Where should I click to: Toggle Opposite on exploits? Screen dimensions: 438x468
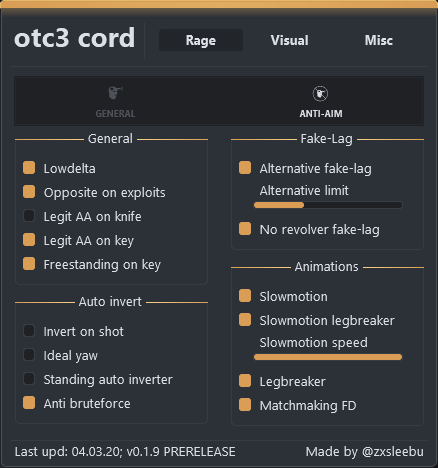tap(29, 192)
